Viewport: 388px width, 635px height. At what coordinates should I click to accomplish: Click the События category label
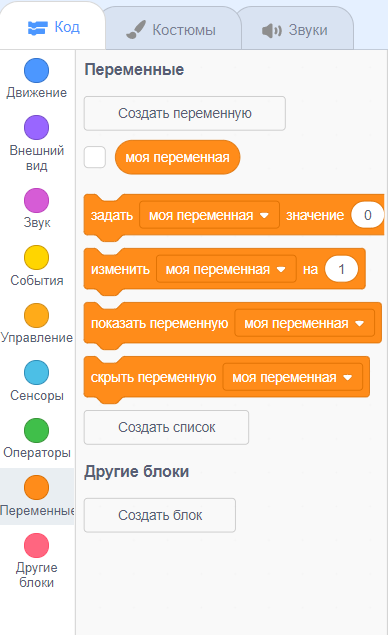(36, 280)
